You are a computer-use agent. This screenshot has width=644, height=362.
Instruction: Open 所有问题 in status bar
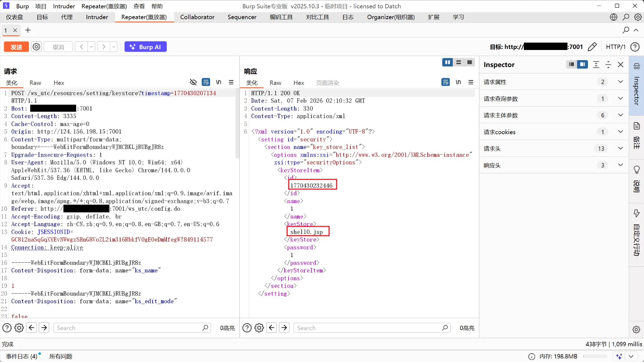(x=61, y=356)
